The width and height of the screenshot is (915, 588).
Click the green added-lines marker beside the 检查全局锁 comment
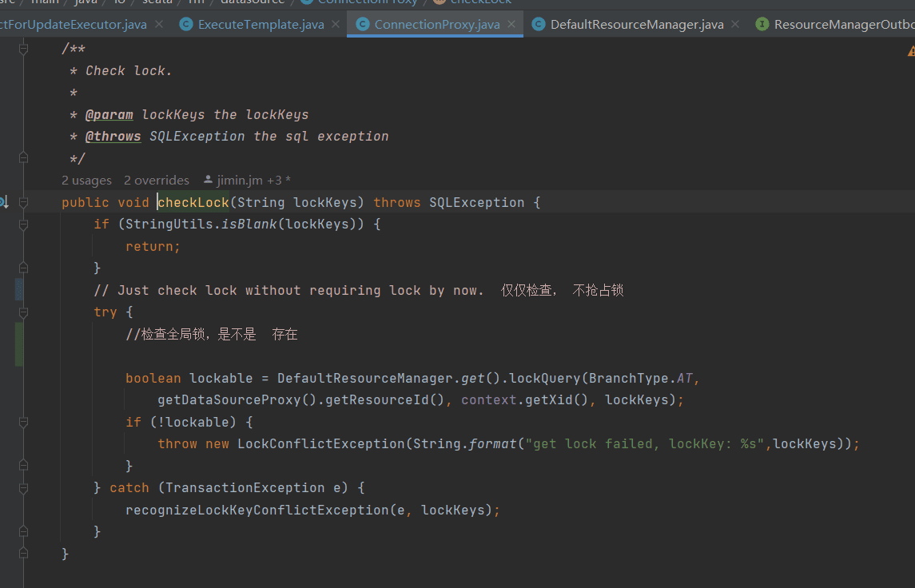(x=19, y=344)
